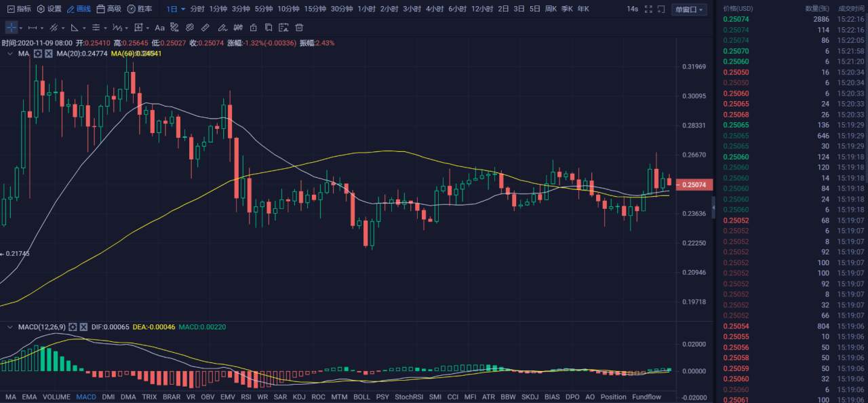Image resolution: width=868 pixels, height=403 pixels.
Task: Click the 价格(USD) column header
Action: coord(738,8)
